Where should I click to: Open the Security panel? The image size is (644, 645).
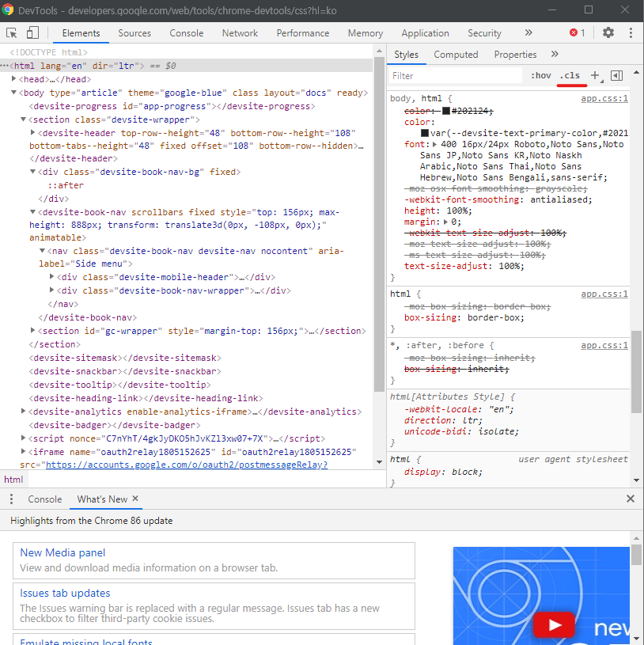coord(484,33)
